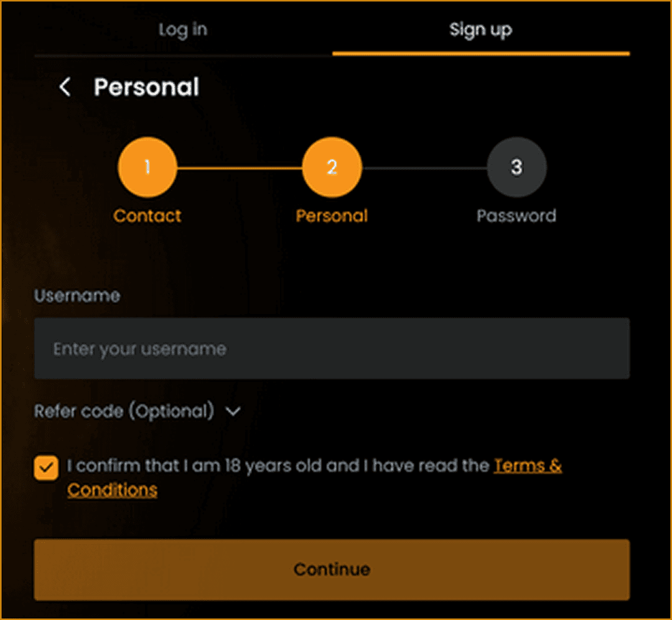
Task: Click the Password step label
Action: tap(516, 216)
